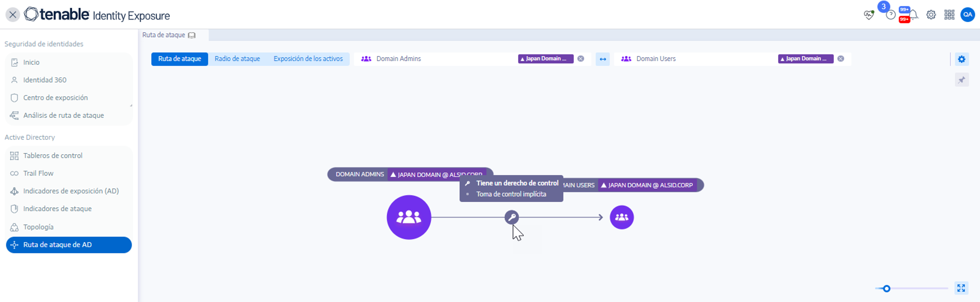980x302 pixels.
Task: Open Análisis de ruta de ataque
Action: point(69,115)
